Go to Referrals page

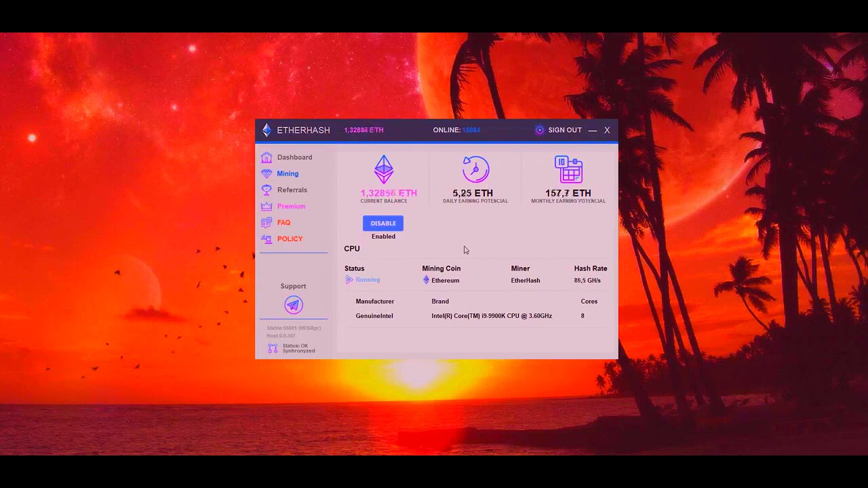coord(292,190)
